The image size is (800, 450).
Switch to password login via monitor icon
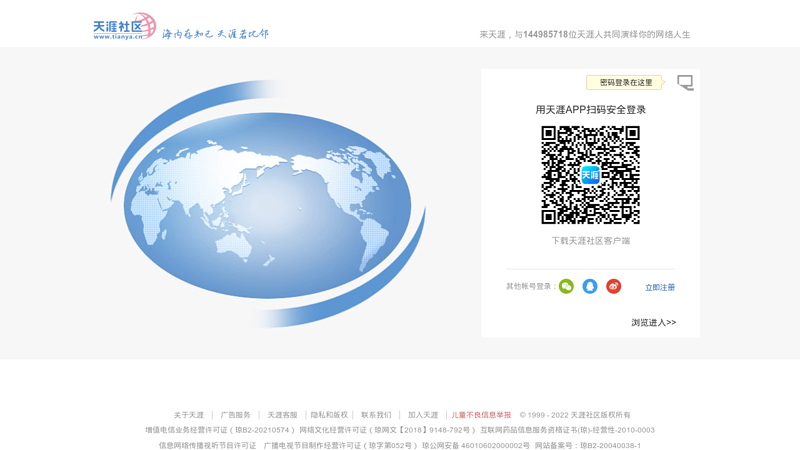[685, 82]
